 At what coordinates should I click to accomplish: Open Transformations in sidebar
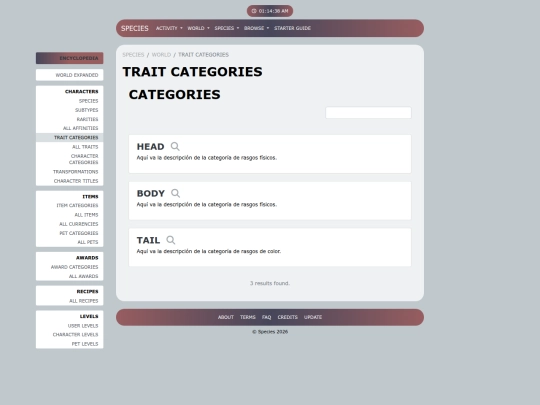click(x=76, y=172)
